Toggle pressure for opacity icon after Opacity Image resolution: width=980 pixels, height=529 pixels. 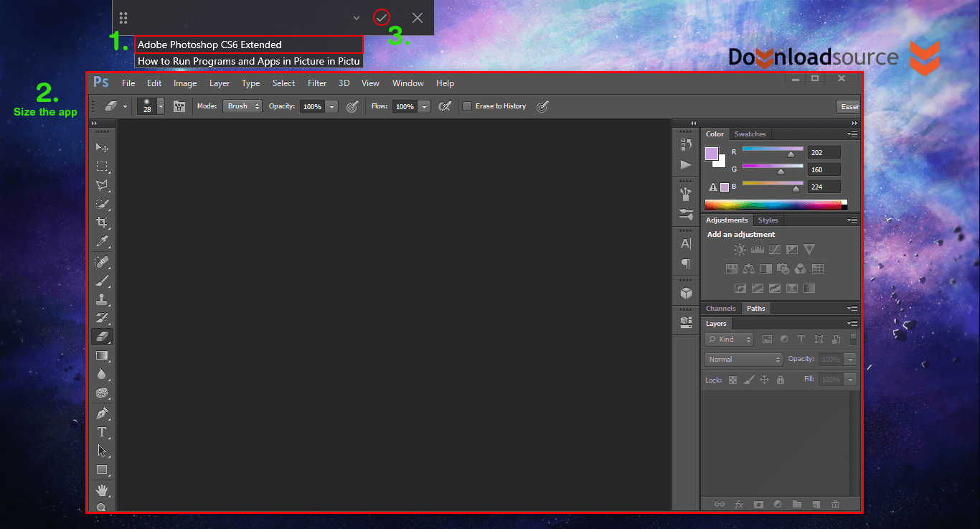click(352, 106)
